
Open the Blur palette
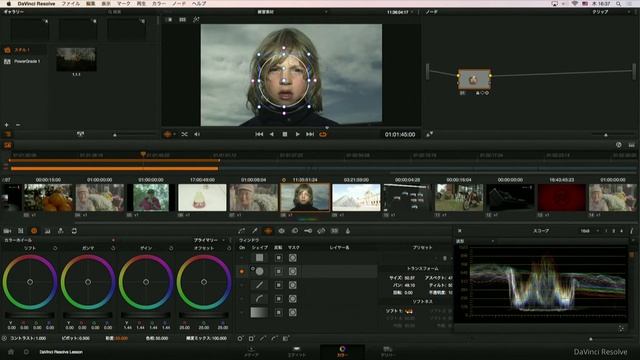(x=295, y=231)
